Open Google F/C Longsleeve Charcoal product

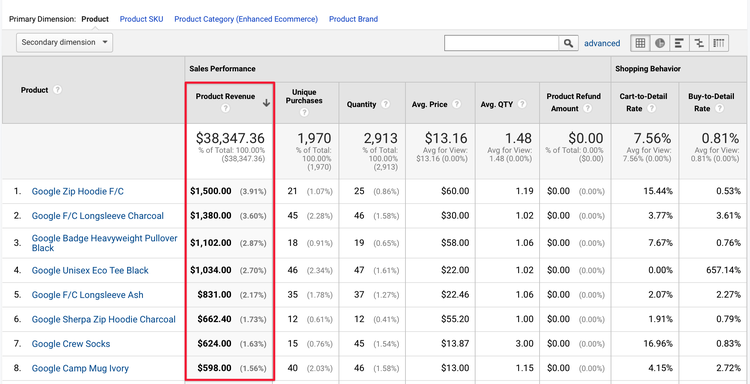98,216
